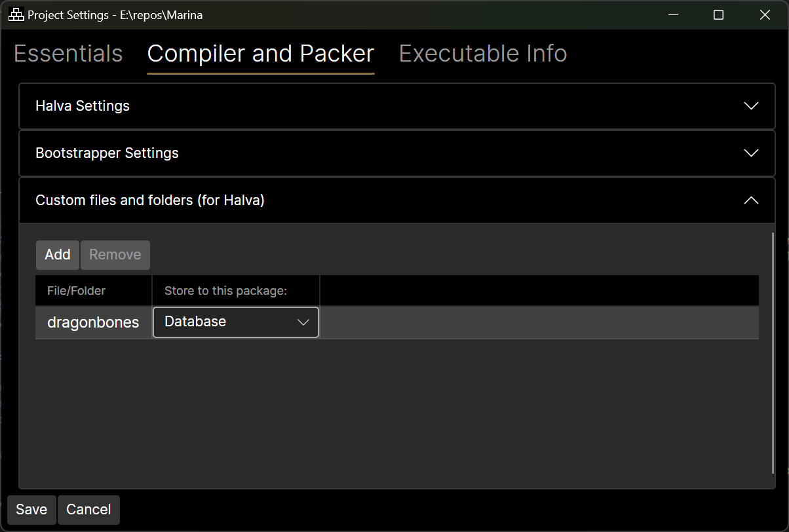Click the Custom files and folders heading

(x=150, y=200)
